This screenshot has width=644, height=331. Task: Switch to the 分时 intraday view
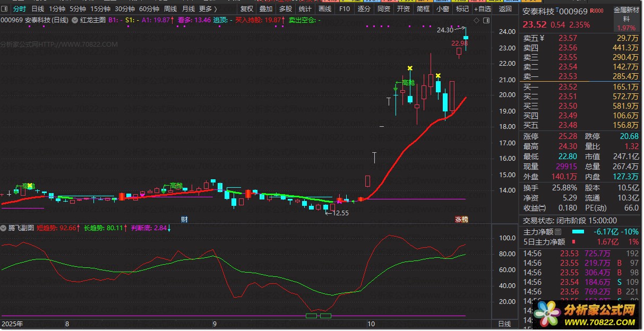click(x=19, y=9)
